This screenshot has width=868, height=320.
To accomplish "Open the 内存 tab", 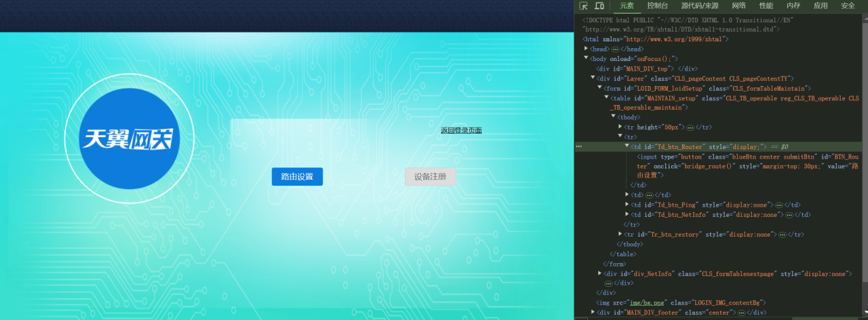I will (793, 5).
